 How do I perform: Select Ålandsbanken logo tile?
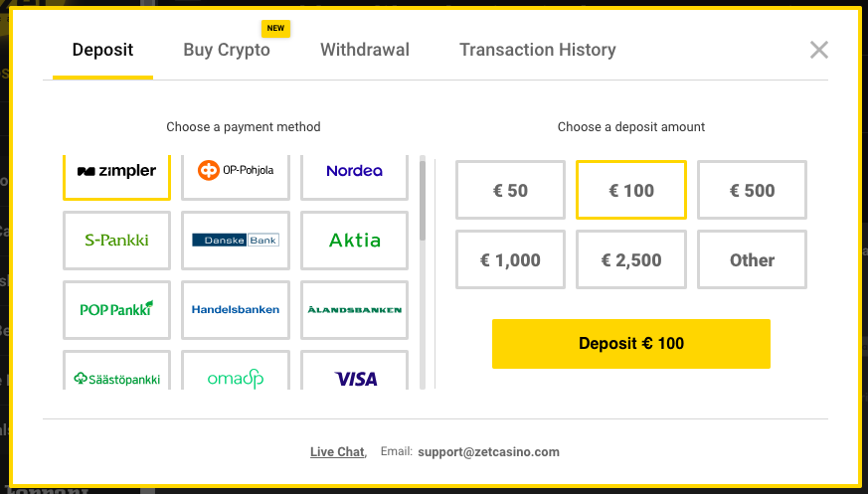click(355, 309)
